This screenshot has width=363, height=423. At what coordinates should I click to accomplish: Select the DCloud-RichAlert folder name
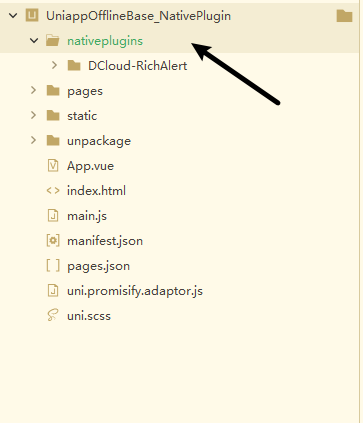137,66
